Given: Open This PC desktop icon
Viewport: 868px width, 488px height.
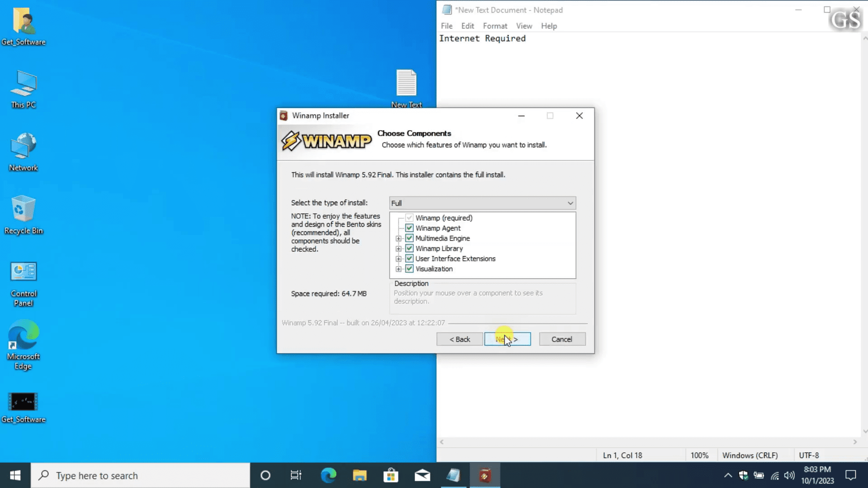Looking at the screenshot, I should [24, 89].
